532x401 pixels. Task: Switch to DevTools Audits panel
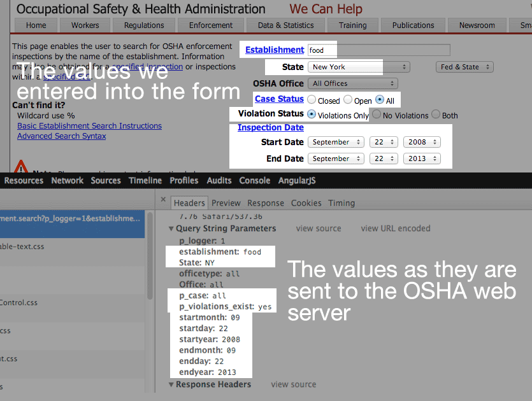(x=219, y=181)
